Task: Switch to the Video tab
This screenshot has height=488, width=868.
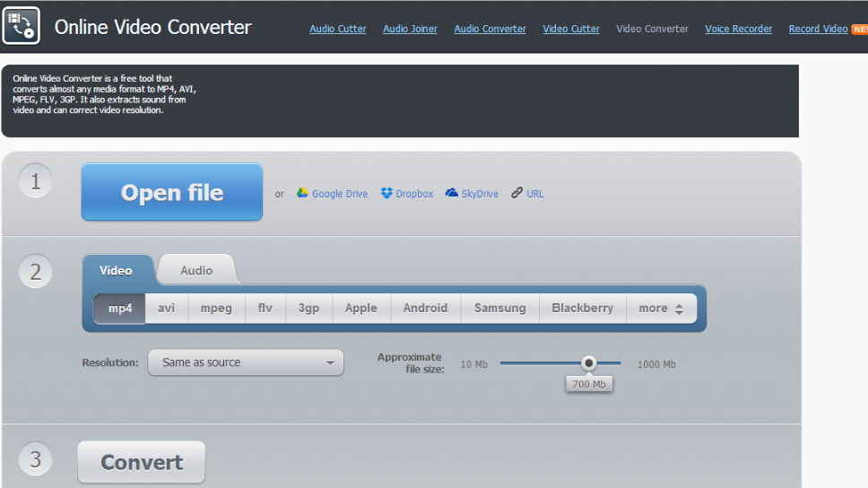Action: pyautogui.click(x=117, y=270)
